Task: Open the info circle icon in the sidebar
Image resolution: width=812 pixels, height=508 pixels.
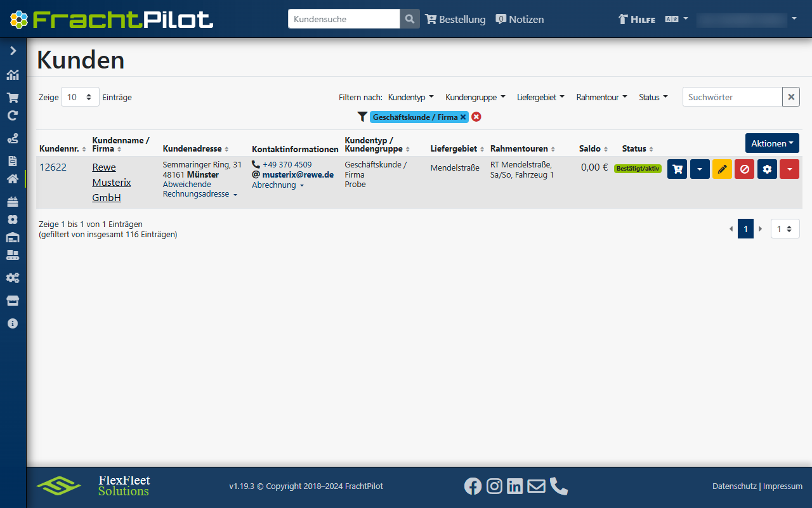Action: pyautogui.click(x=13, y=323)
